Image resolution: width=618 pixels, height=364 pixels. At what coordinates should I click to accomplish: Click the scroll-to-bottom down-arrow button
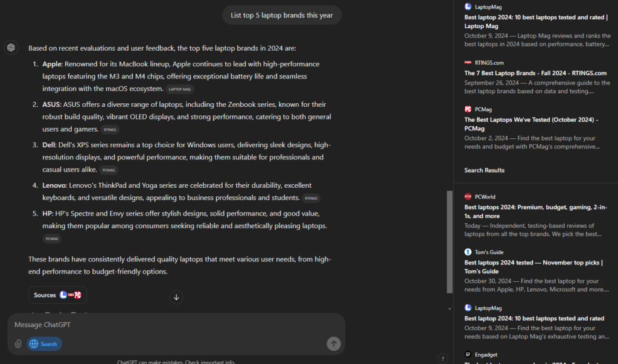[176, 298]
